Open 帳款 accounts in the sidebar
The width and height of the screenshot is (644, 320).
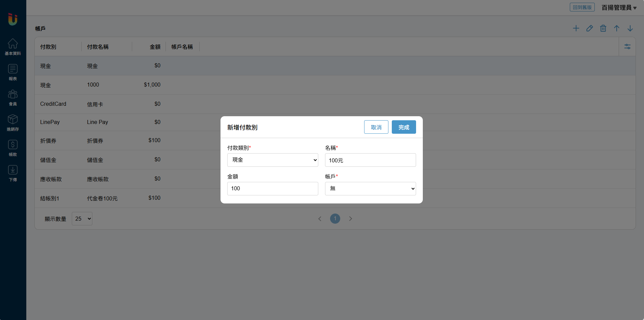coord(13,148)
